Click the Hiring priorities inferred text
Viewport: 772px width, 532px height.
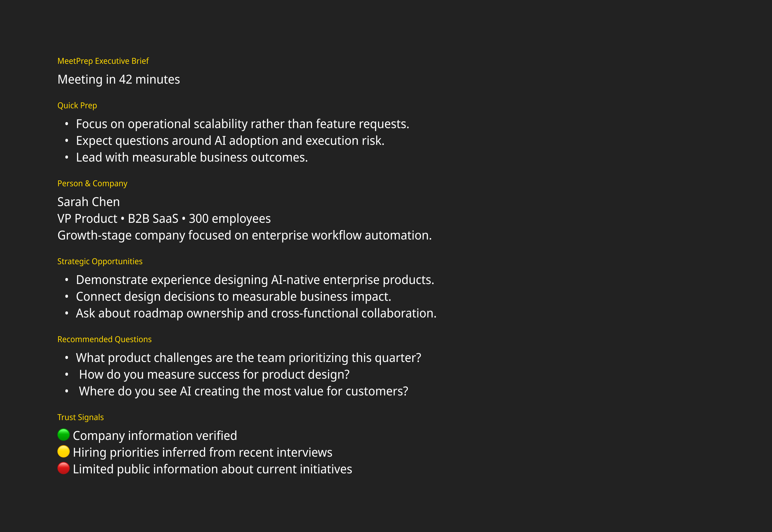click(x=202, y=452)
